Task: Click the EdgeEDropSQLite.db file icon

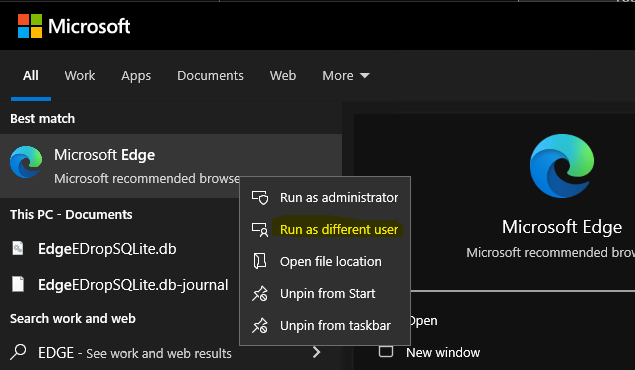Action: click(17, 248)
